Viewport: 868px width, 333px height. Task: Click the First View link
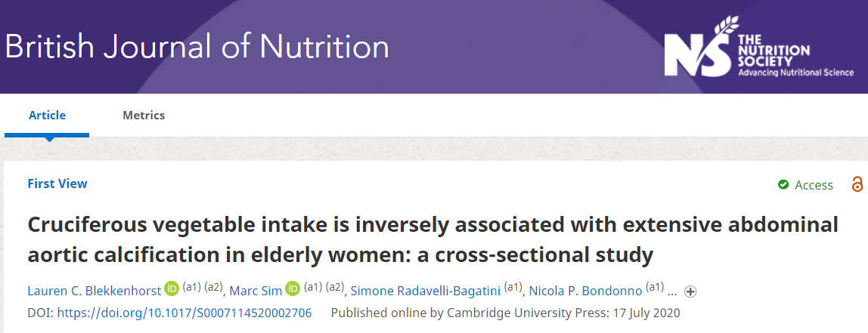coord(57,183)
